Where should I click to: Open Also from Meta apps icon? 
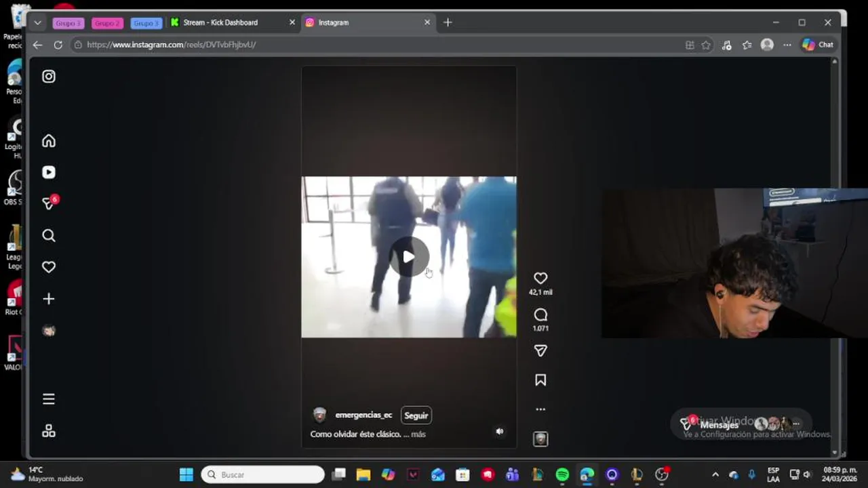coord(49,431)
